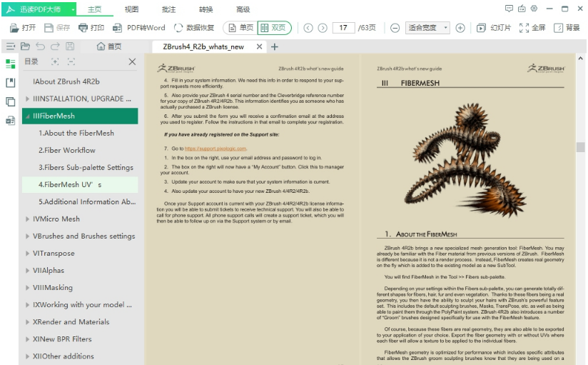Open the feedback chat icon in title bar

pyautogui.click(x=509, y=9)
